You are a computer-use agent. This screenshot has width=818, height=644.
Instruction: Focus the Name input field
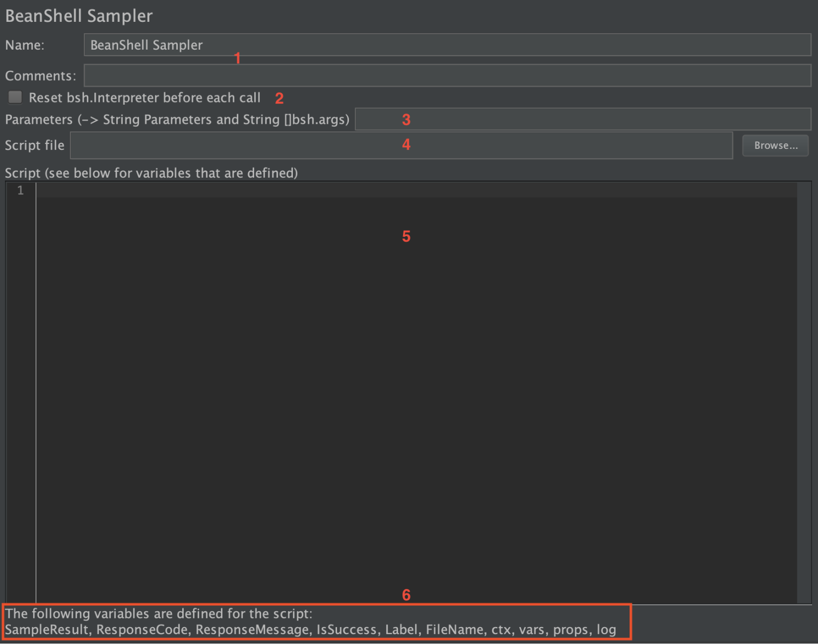point(447,45)
